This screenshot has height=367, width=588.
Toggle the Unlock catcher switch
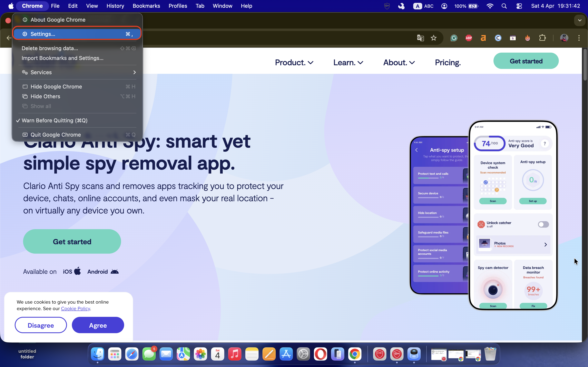coord(543,224)
